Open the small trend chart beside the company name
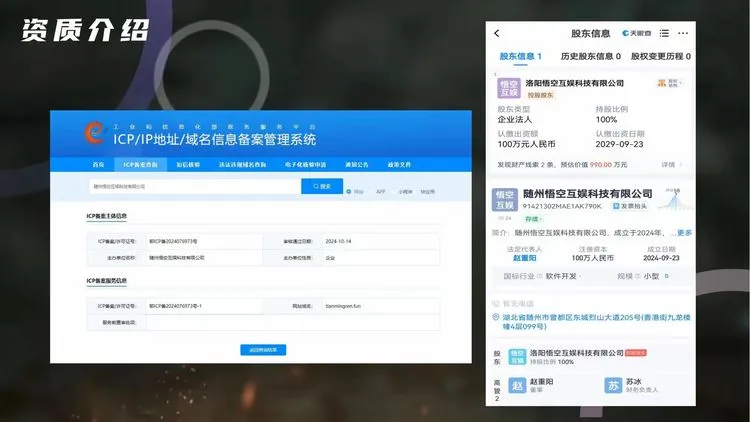The height and width of the screenshot is (422, 750). point(675,200)
